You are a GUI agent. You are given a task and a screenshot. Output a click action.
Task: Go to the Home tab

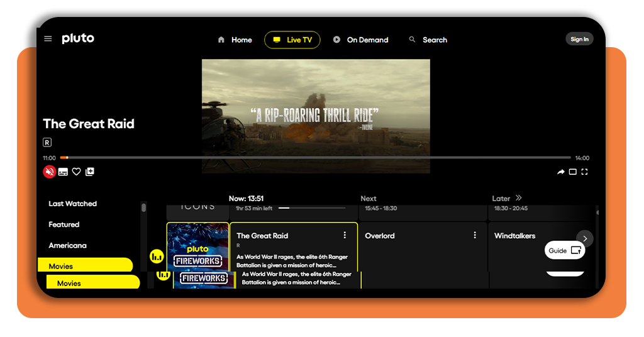click(x=235, y=40)
